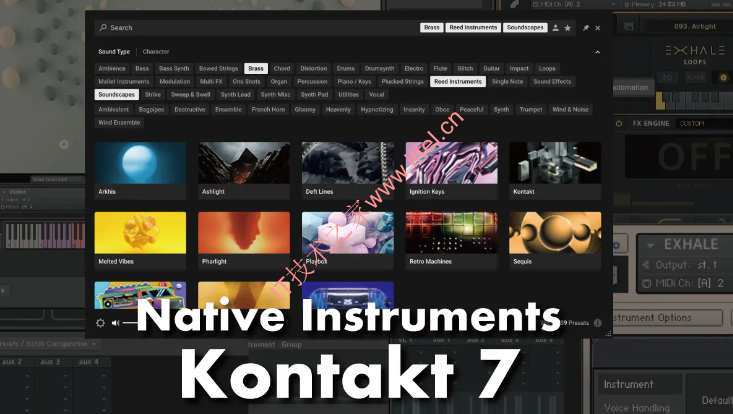The image size is (733, 414).
Task: Select the Vocal tag
Action: 376,94
